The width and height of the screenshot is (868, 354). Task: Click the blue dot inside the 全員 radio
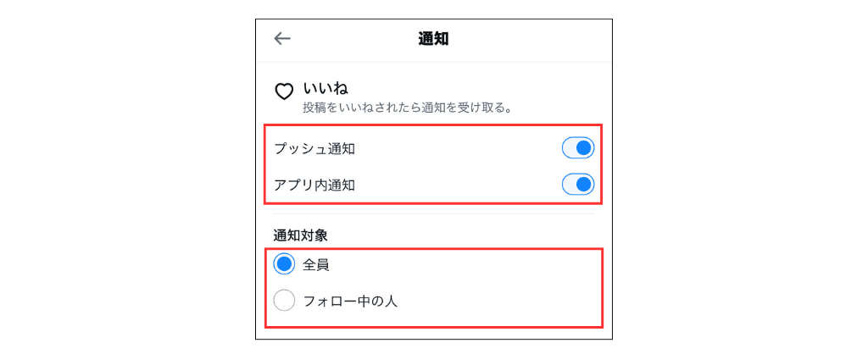[x=284, y=264]
